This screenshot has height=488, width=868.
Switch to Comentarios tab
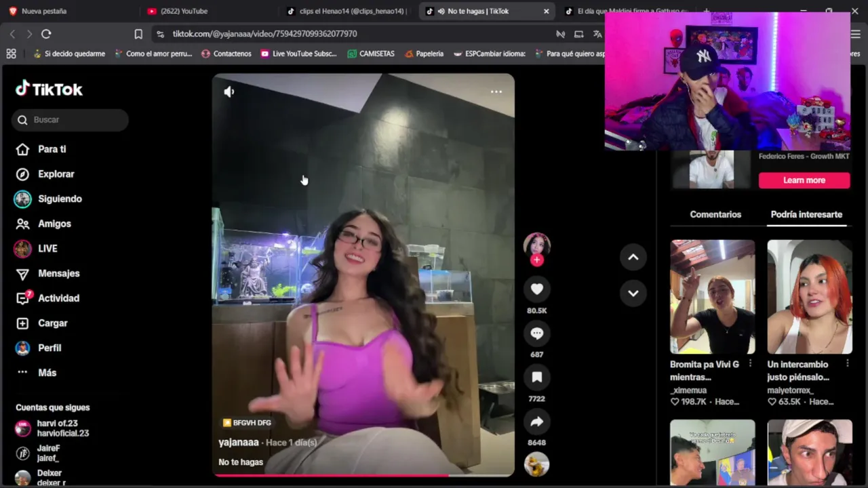coord(715,214)
